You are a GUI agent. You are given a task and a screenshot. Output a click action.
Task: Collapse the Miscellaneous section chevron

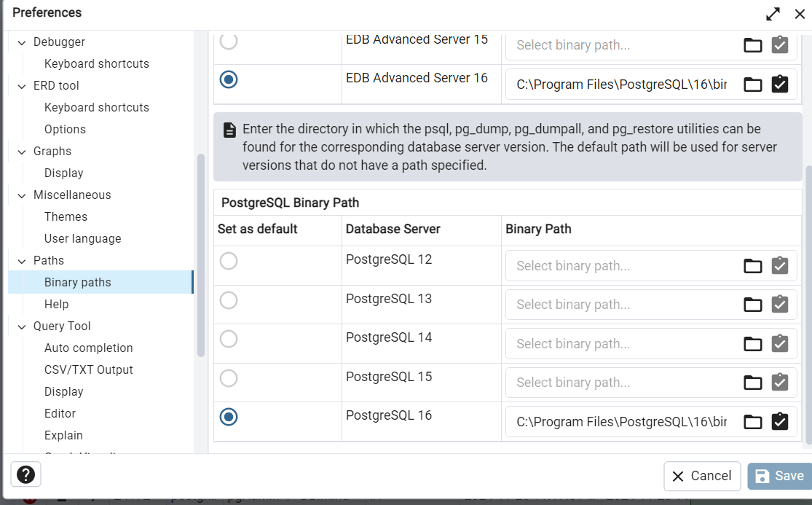point(21,195)
